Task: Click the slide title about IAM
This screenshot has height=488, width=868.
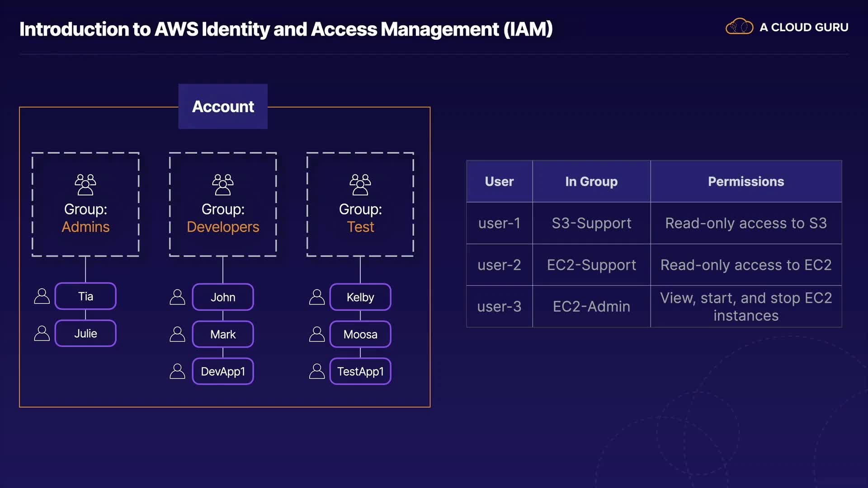Action: pyautogui.click(x=286, y=29)
